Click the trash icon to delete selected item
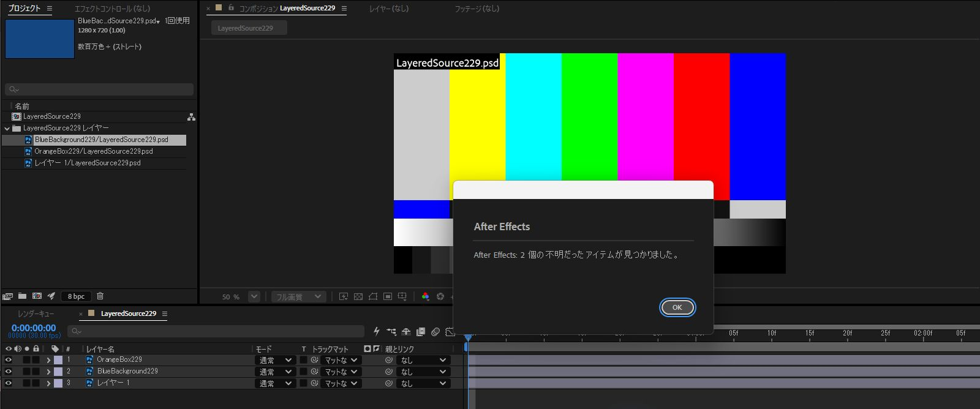This screenshot has width=980, height=409. 100,296
